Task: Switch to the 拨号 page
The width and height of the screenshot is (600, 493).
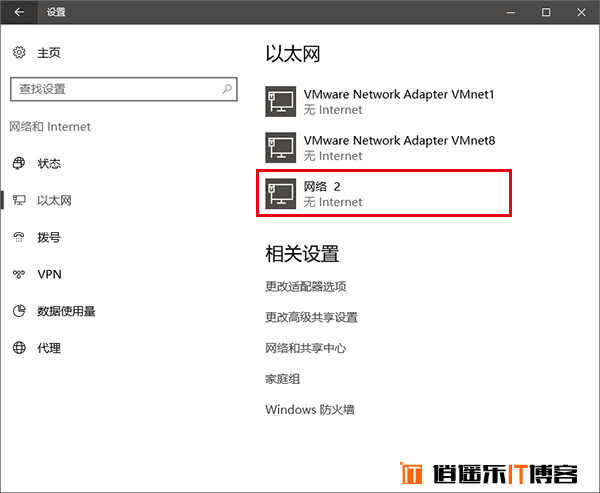Action: point(49,237)
